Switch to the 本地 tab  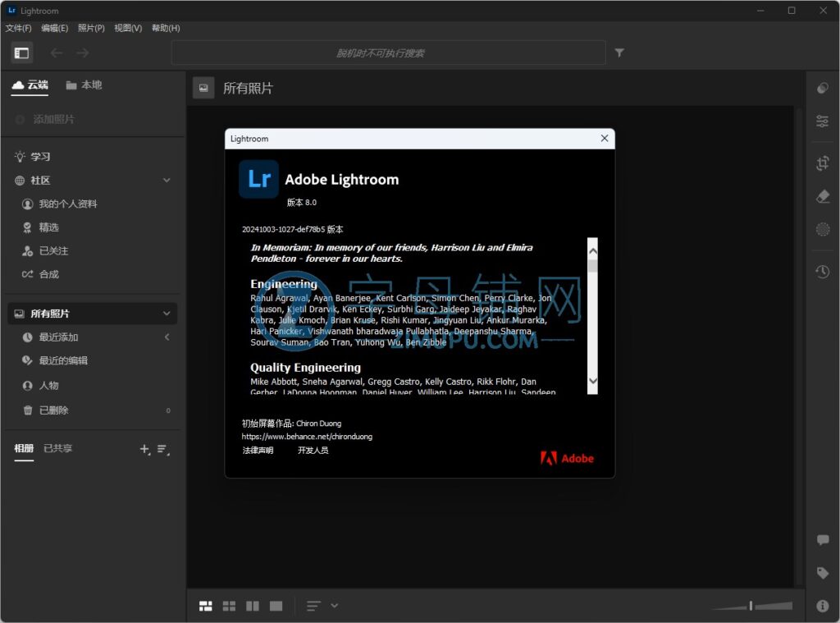[x=84, y=85]
